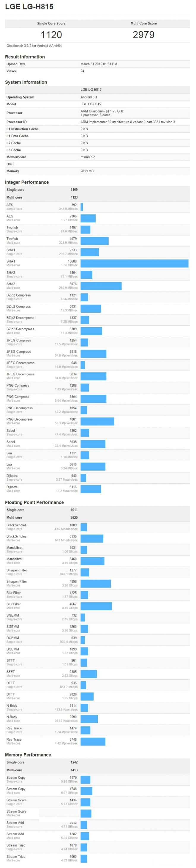Click the PNG Decompress Multi-core bar
Image resolution: width=196 pixels, height=868 pixels.
pyautogui.click(x=97, y=421)
